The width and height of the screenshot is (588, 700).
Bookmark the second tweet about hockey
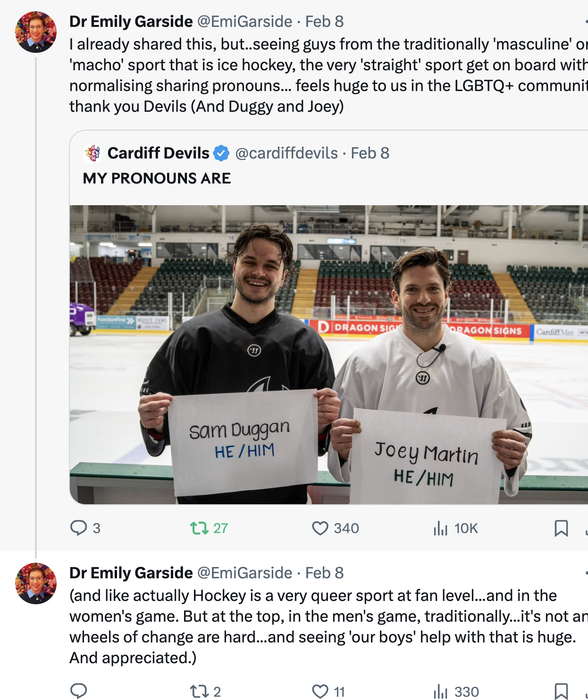click(x=561, y=692)
